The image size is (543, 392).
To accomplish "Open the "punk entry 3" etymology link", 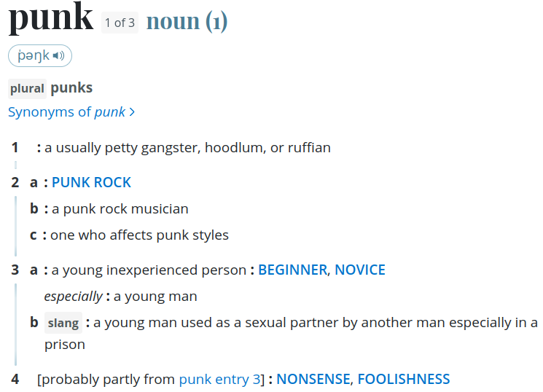I will [x=219, y=379].
